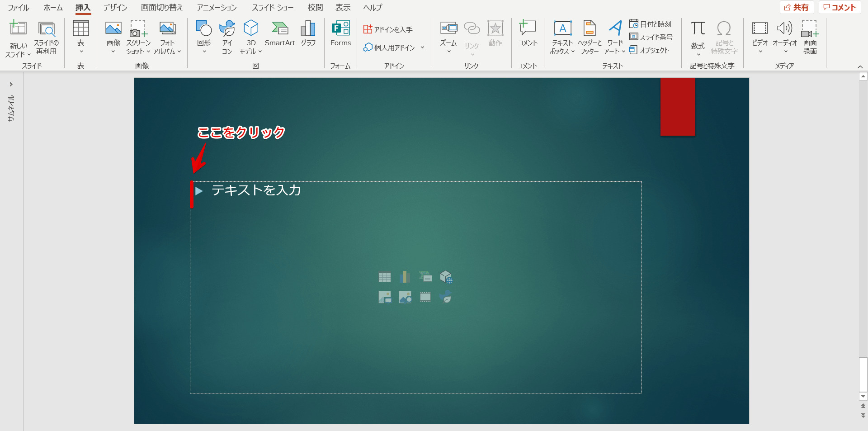
Task: Switch to the スライド ショー tab
Action: 273,8
